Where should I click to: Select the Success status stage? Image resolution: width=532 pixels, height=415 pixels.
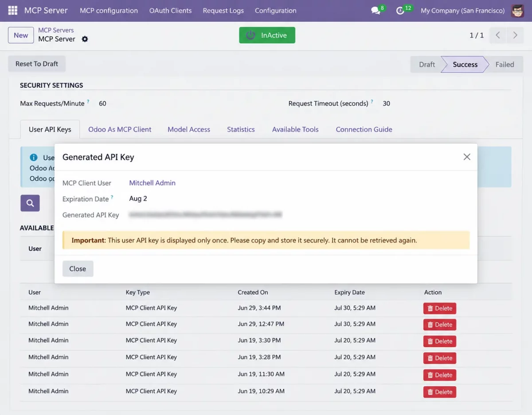point(465,64)
